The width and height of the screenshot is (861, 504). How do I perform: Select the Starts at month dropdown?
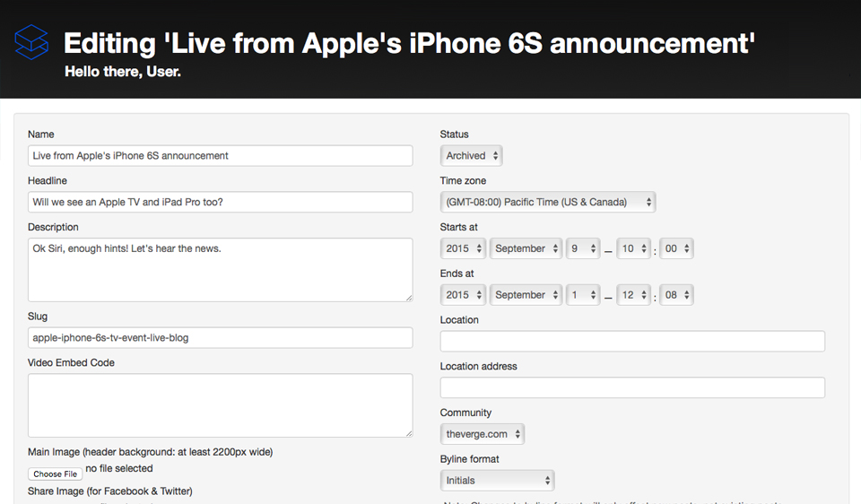click(526, 249)
